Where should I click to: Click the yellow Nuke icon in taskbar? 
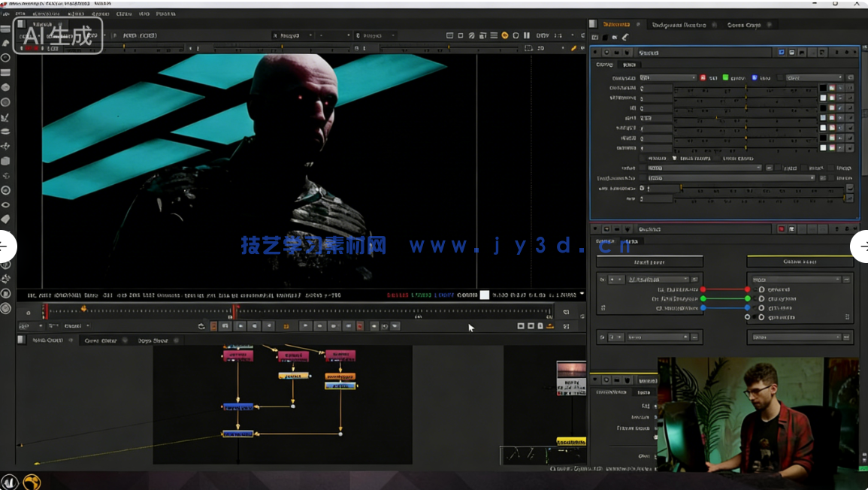pyautogui.click(x=32, y=482)
